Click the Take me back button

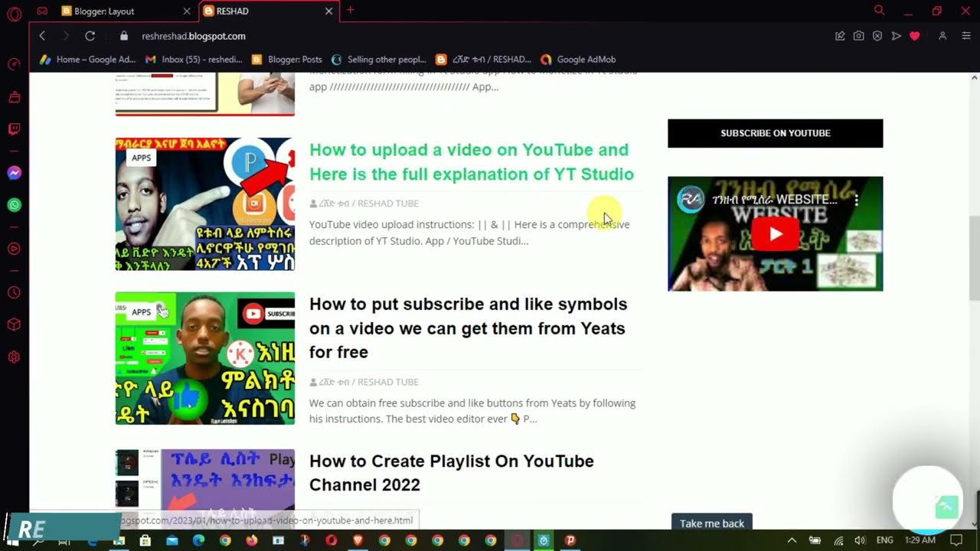(712, 523)
